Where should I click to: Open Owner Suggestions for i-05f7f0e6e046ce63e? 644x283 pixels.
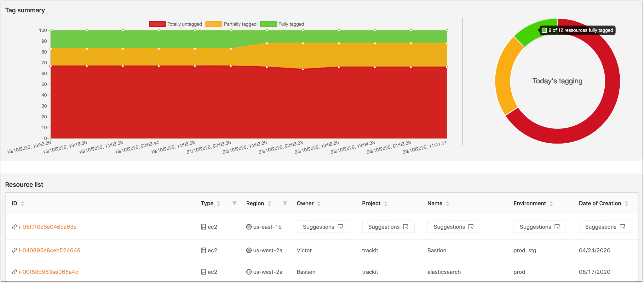(323, 227)
